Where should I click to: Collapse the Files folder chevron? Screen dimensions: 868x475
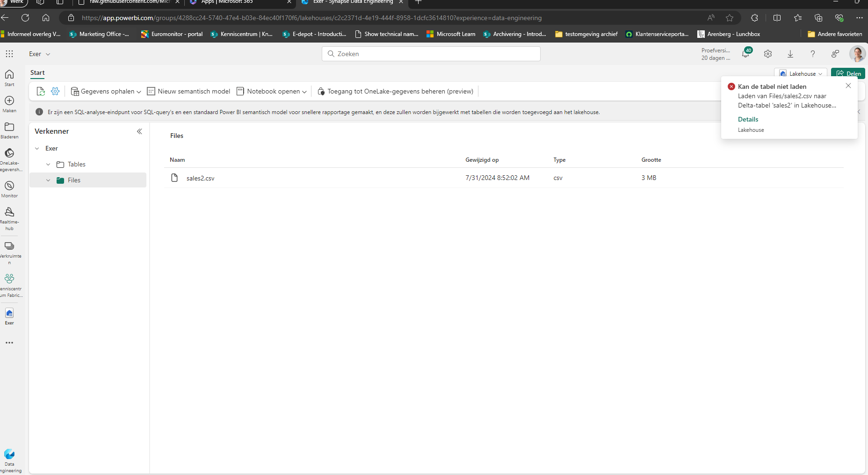pos(48,180)
